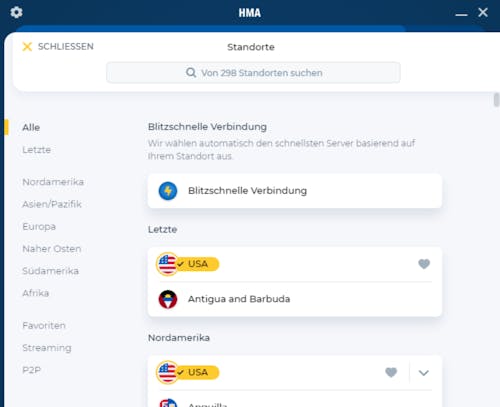This screenshot has width=500, height=407.
Task: Favorite USA in the Letzte list
Action: click(x=424, y=264)
